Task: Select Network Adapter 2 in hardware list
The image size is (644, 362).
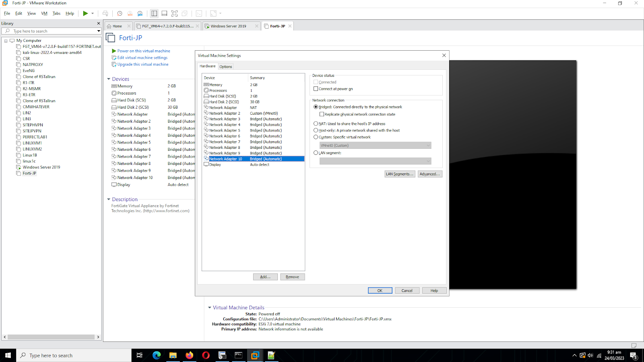Action: [253, 113]
